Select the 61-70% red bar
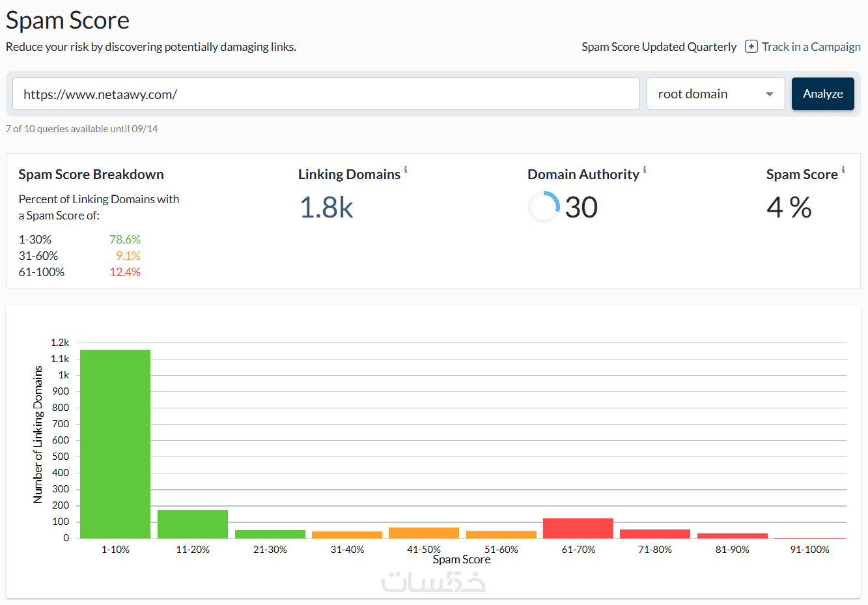868x605 pixels. (578, 528)
